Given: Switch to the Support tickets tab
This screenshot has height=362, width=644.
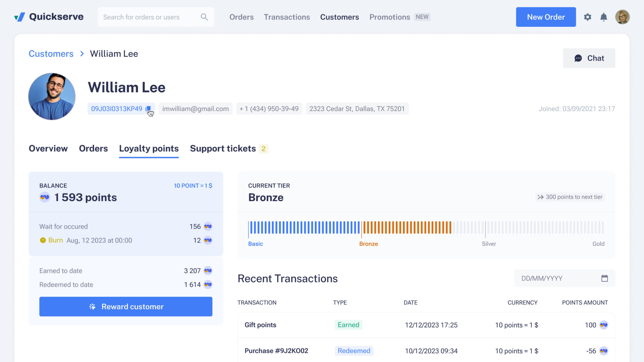Looking at the screenshot, I should click(223, 149).
